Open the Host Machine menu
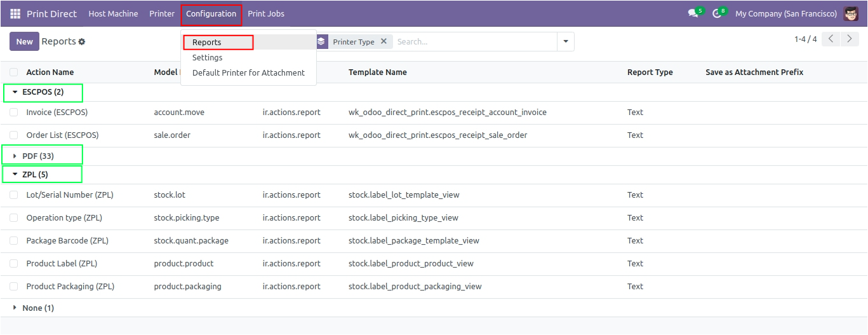The image size is (868, 335). [113, 13]
